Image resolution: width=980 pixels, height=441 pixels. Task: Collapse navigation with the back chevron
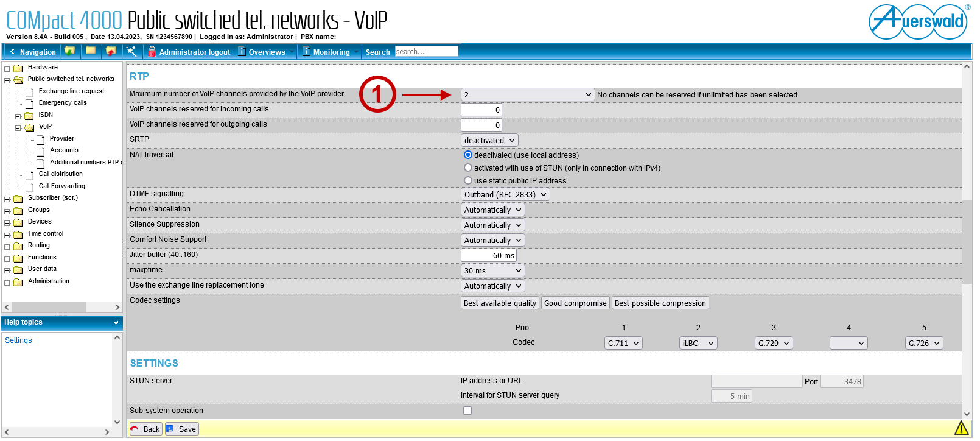12,52
